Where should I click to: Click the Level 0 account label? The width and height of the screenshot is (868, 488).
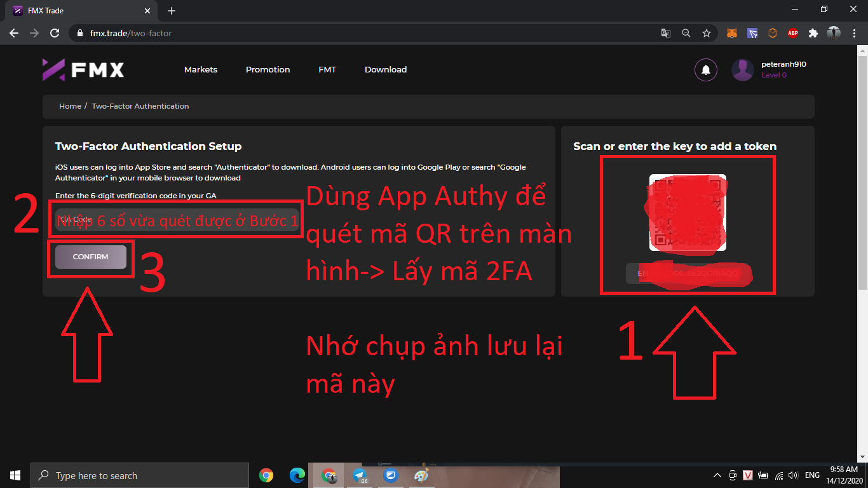click(x=774, y=75)
